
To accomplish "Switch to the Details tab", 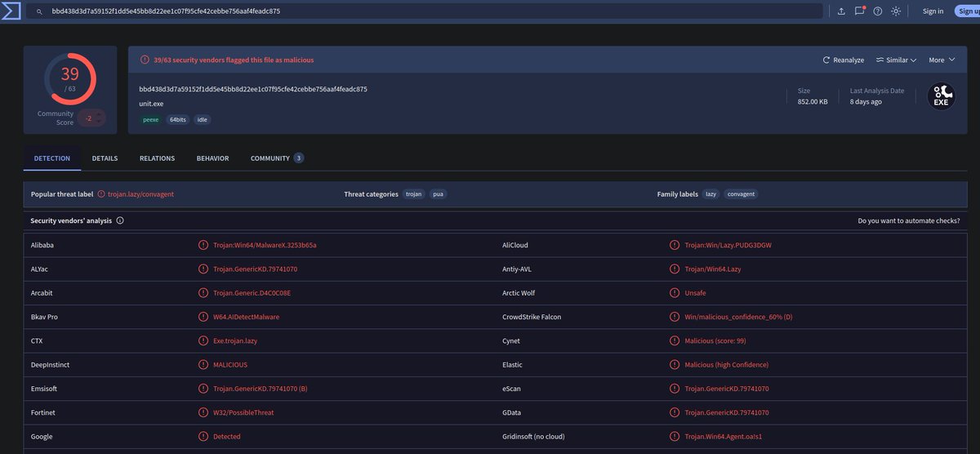I will (105, 158).
